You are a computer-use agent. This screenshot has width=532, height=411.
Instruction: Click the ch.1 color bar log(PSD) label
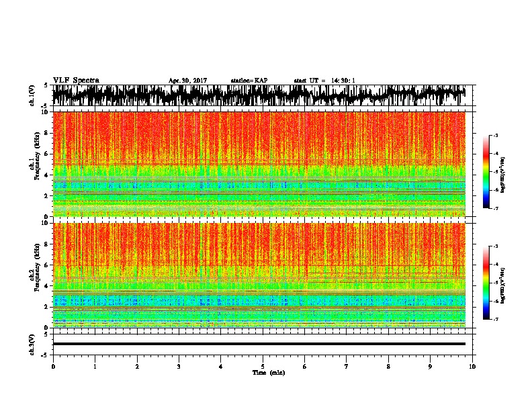503,175
